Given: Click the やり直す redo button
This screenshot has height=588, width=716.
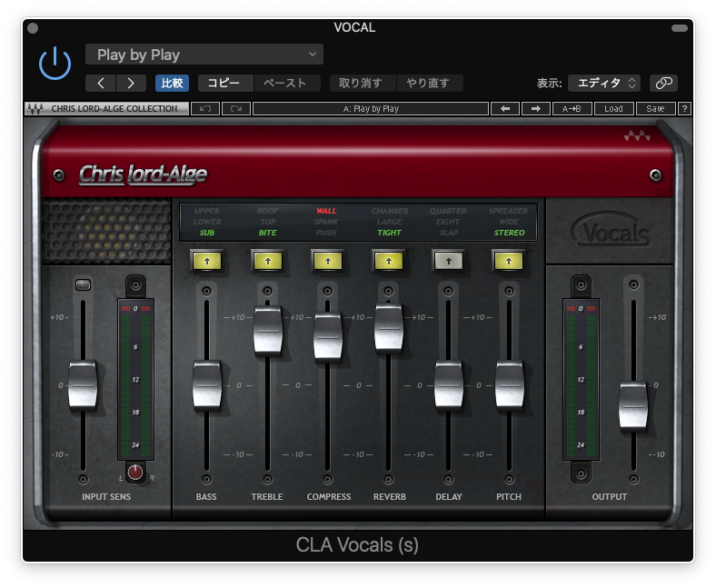Looking at the screenshot, I should point(430,83).
